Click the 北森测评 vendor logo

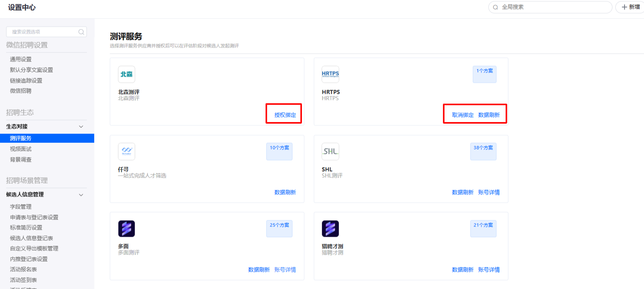tap(127, 75)
